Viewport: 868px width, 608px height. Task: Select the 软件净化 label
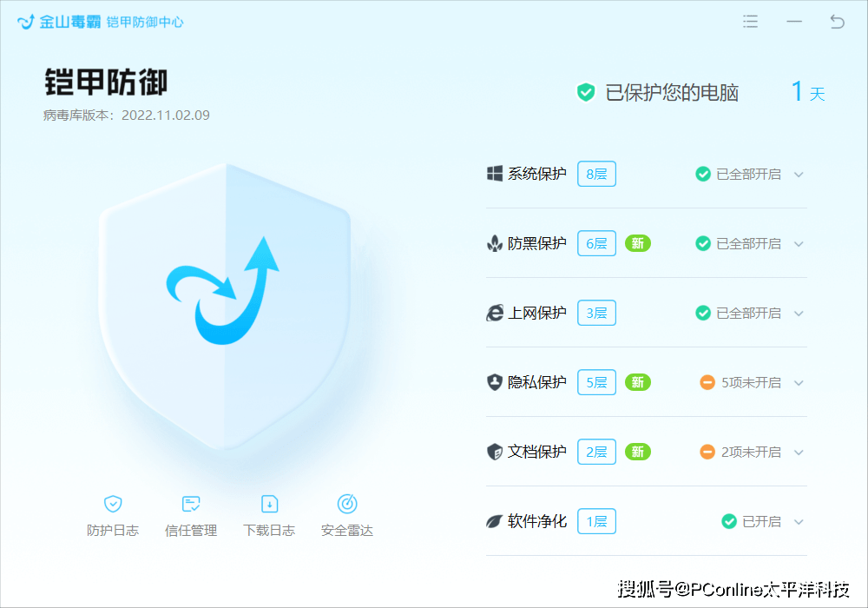tap(537, 521)
